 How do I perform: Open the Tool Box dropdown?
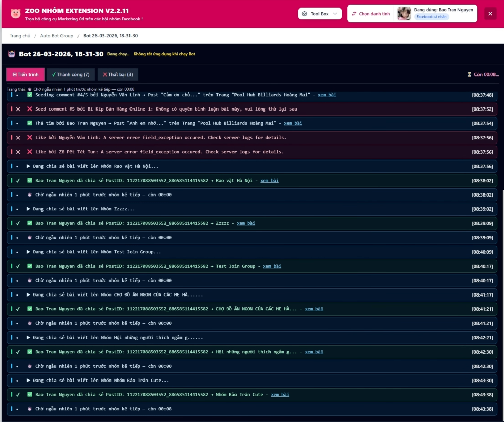(x=319, y=14)
